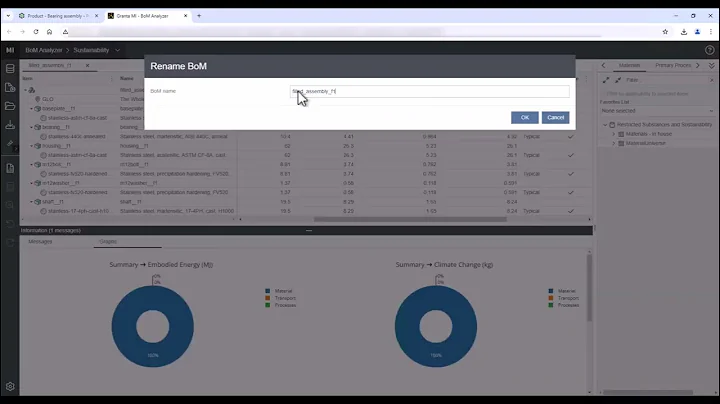The image size is (720, 404).
Task: Select the Materials tab in right panel
Action: click(x=629, y=65)
